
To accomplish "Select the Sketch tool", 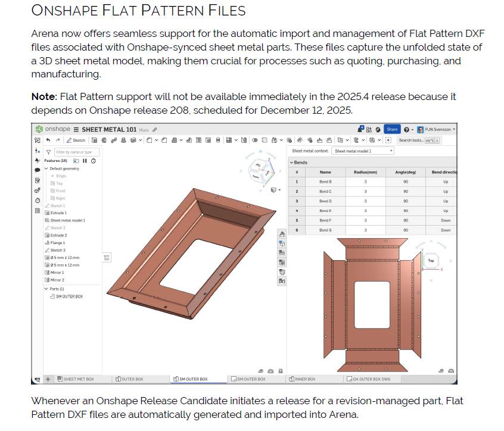I will tap(76, 140).
